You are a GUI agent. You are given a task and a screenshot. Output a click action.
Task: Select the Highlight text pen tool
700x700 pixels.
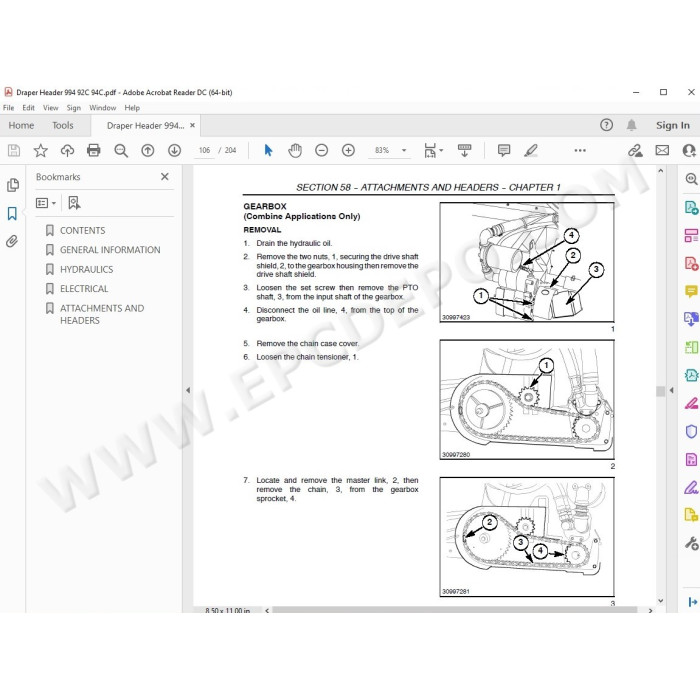[531, 150]
